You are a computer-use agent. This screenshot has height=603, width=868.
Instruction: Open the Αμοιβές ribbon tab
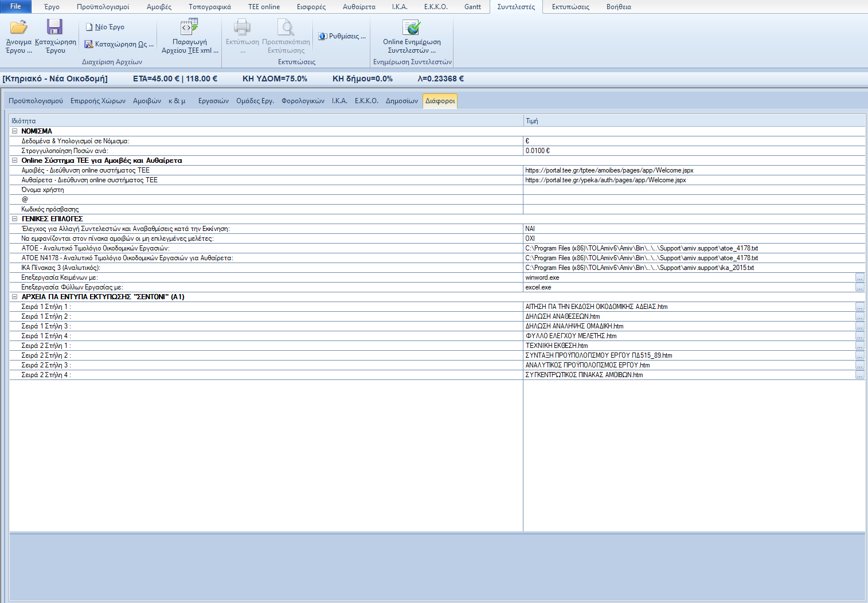[159, 7]
